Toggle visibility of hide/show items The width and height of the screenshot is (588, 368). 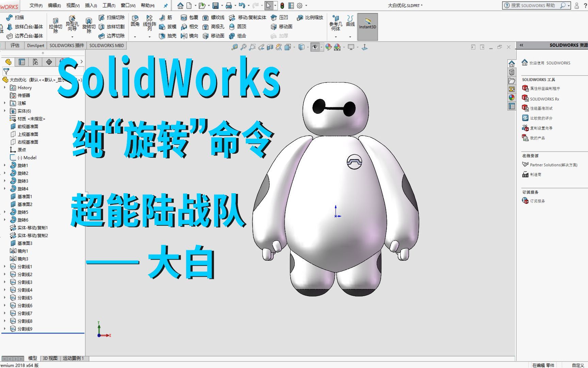315,47
